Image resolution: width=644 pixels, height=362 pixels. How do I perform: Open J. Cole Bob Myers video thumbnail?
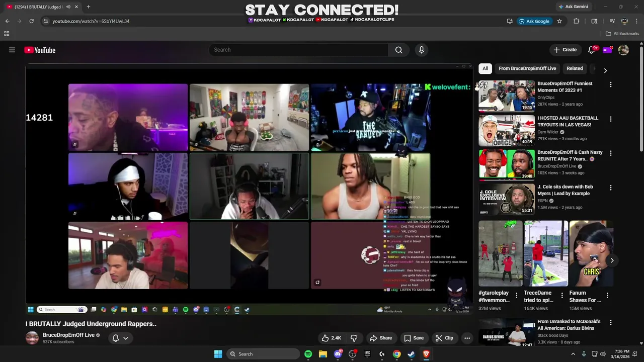(x=507, y=199)
